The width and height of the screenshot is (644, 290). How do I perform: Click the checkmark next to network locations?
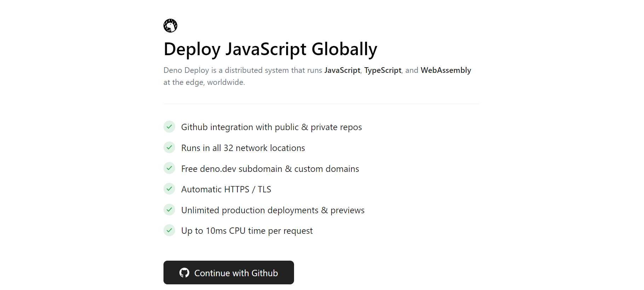pyautogui.click(x=169, y=147)
